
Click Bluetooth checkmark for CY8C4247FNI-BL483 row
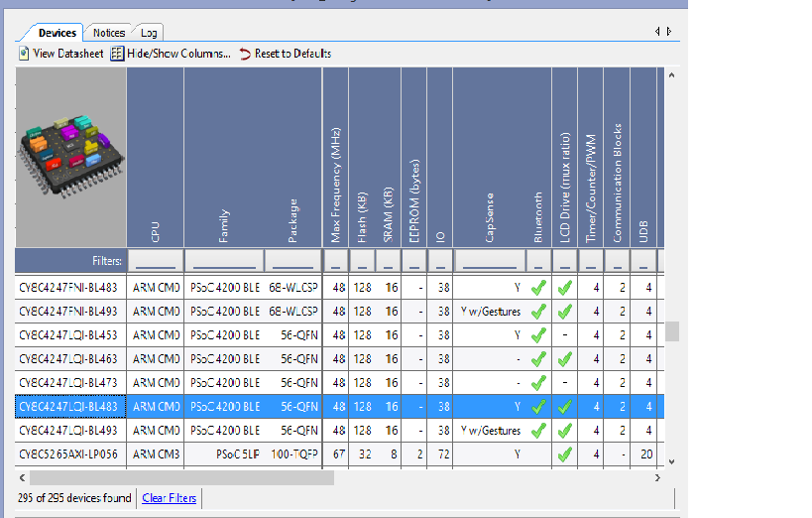tap(538, 288)
